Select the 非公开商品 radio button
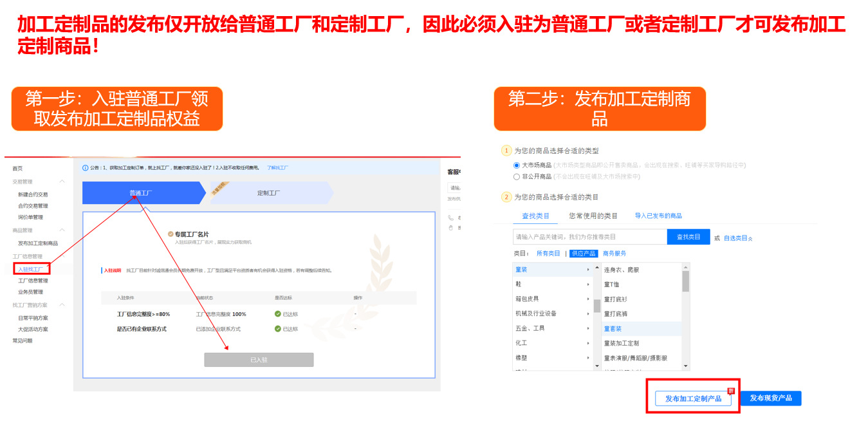This screenshot has width=868, height=430. click(517, 176)
